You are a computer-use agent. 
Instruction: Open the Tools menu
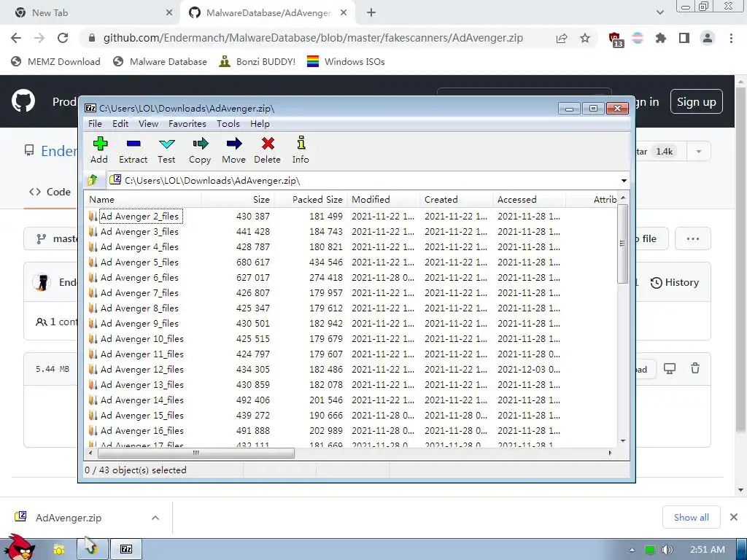pos(228,124)
